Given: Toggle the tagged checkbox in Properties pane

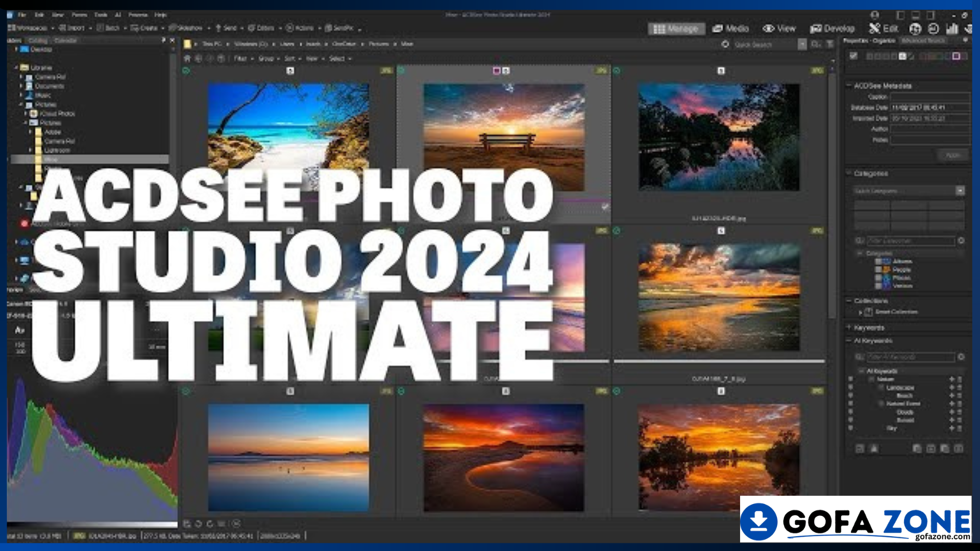Looking at the screenshot, I should [x=853, y=56].
